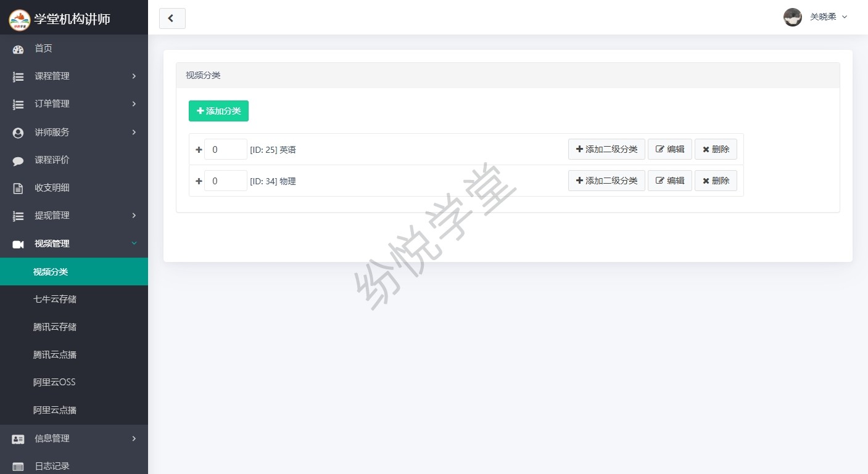Click the dashboard icon beside 首页
Image resolution: width=868 pixels, height=474 pixels.
pos(18,49)
